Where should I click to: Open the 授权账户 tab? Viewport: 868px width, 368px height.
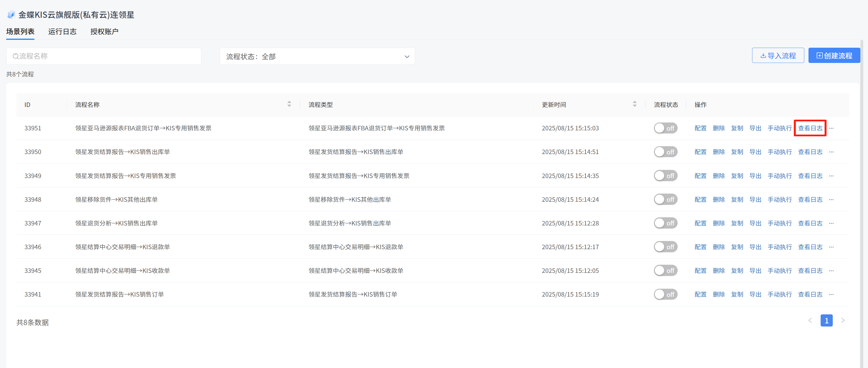(104, 32)
